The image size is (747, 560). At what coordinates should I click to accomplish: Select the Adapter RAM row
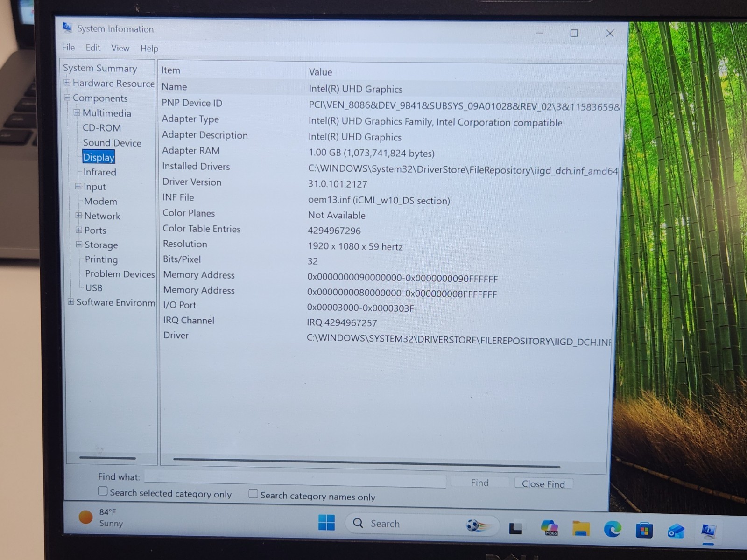pos(390,152)
